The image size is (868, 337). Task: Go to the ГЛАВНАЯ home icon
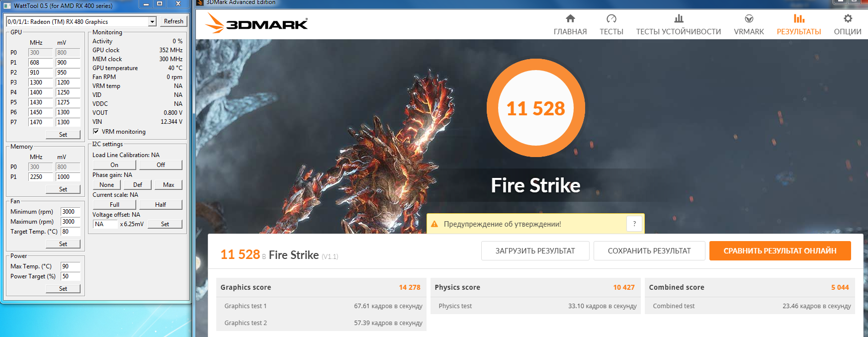570,19
